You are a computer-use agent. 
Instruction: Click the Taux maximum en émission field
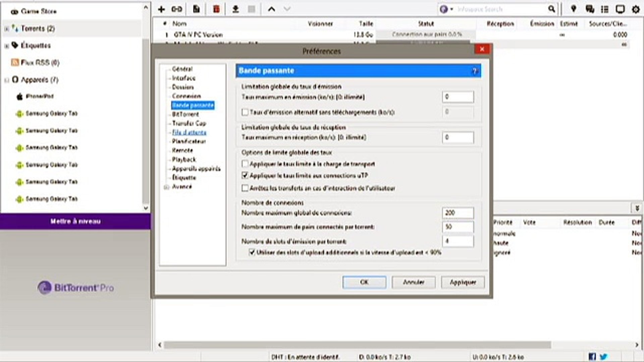458,97
